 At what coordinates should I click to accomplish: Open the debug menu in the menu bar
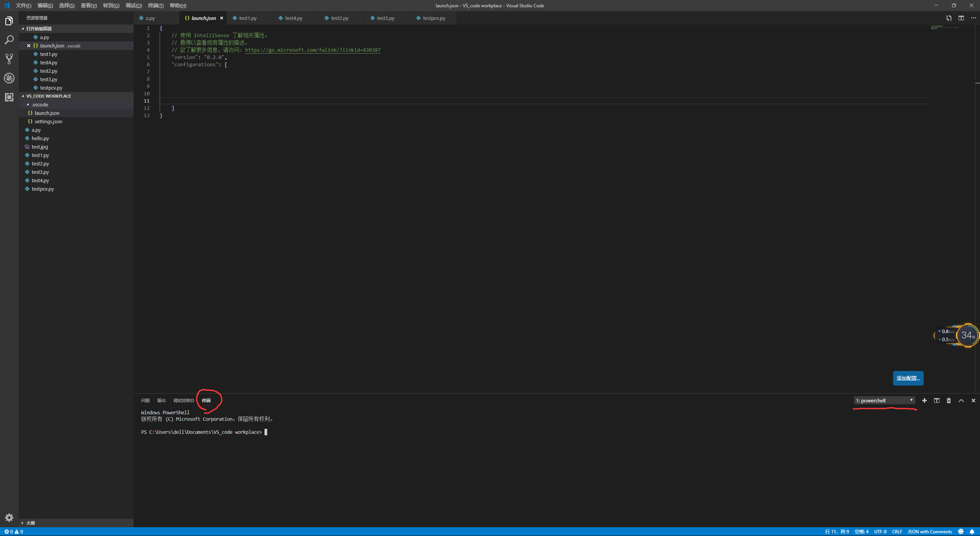[x=134, y=5]
